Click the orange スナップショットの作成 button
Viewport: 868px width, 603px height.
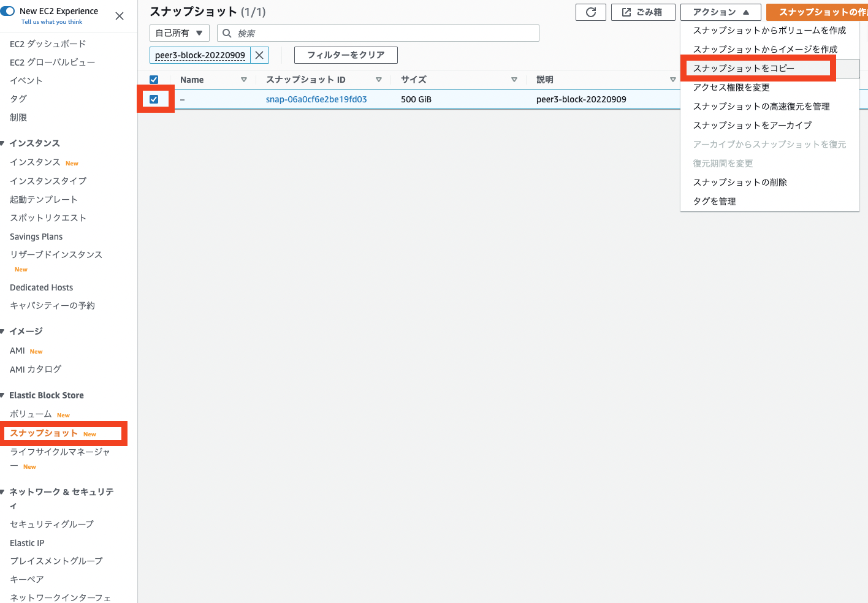tap(817, 12)
